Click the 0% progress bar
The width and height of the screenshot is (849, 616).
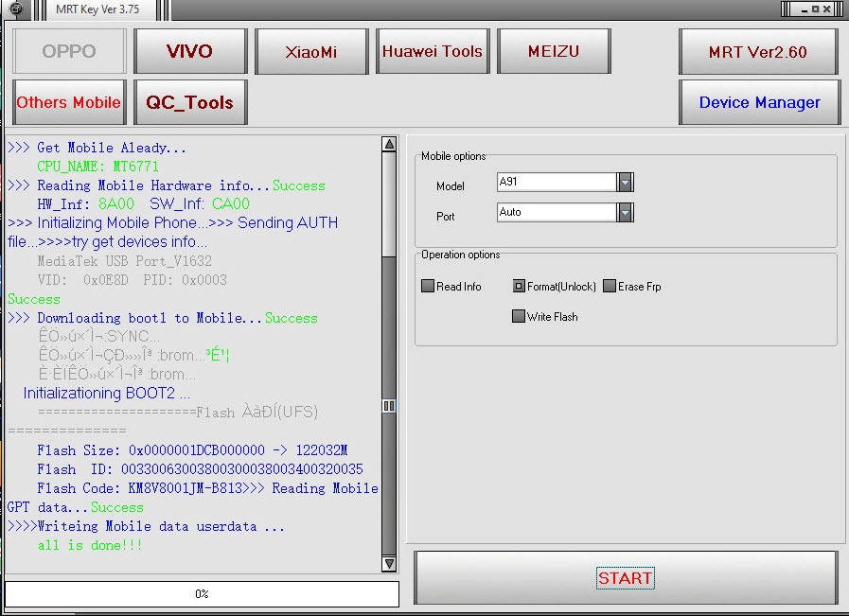point(202,594)
